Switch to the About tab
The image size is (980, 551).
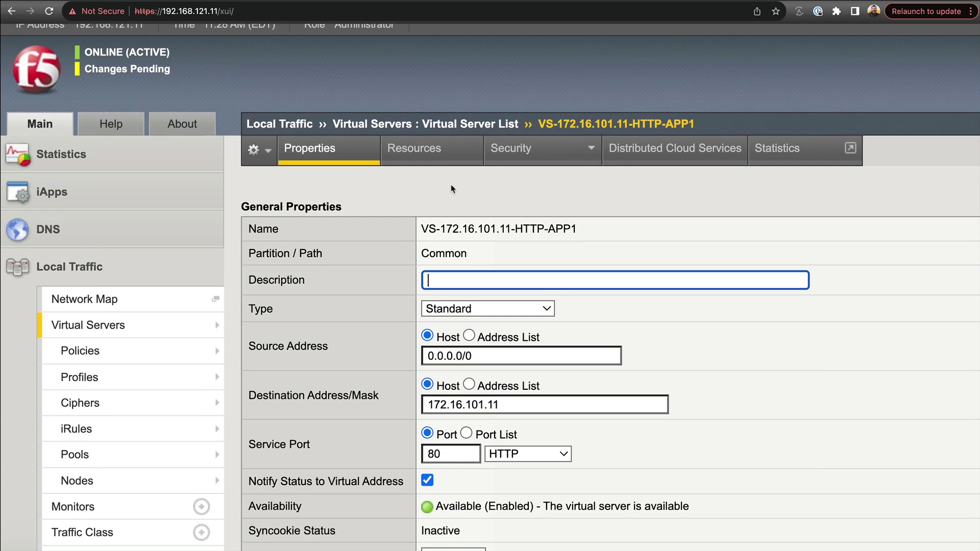coord(182,124)
